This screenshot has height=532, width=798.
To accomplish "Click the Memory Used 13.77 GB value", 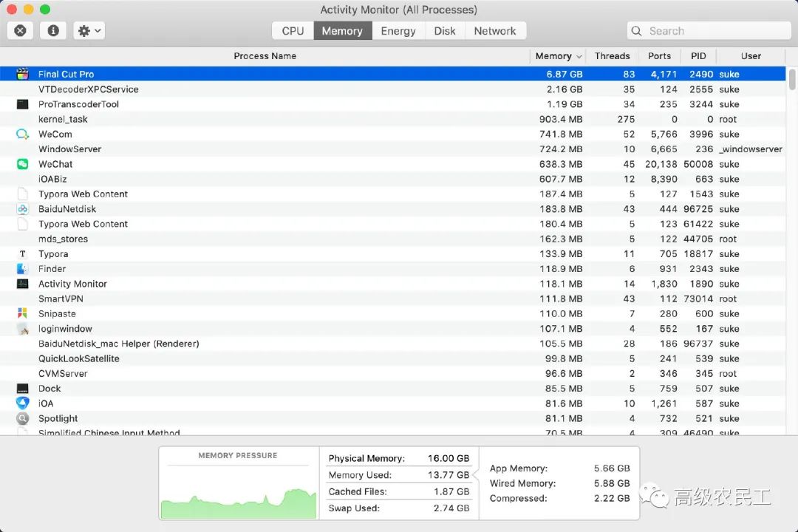I will click(449, 475).
